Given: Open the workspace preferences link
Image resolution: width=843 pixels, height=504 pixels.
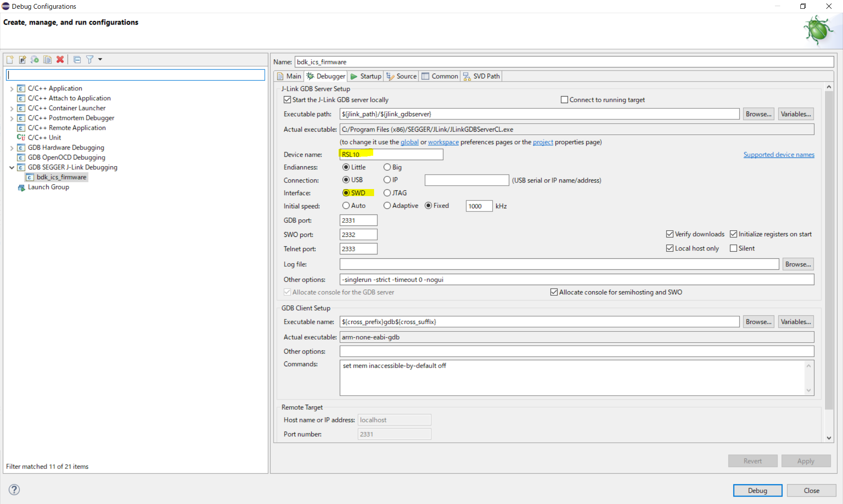Looking at the screenshot, I should [443, 142].
